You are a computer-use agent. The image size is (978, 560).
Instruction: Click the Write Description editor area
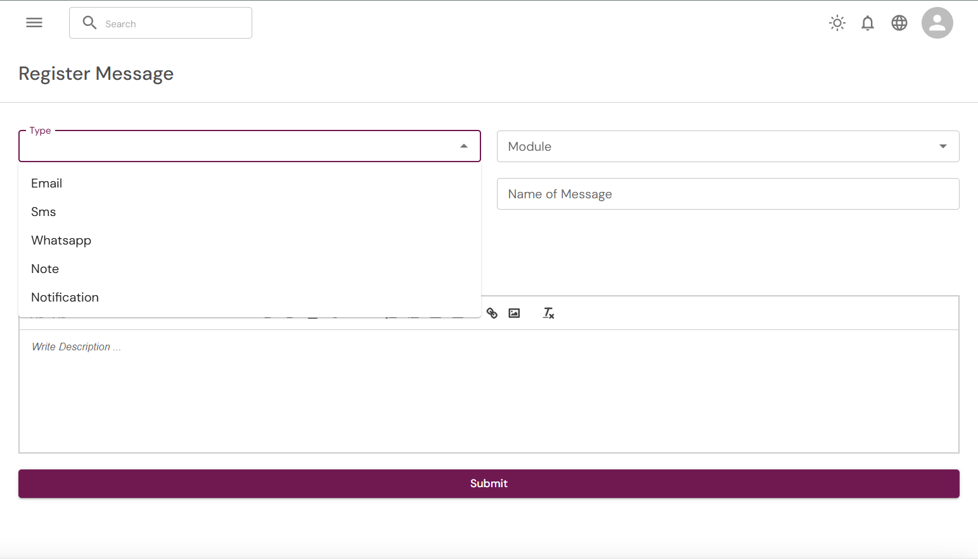coord(488,390)
